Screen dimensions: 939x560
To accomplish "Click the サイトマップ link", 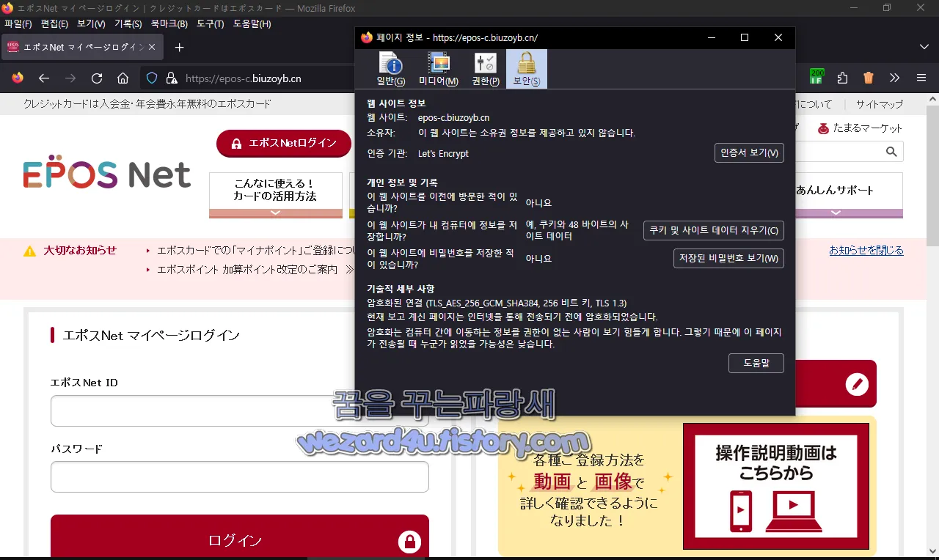I will pyautogui.click(x=880, y=104).
